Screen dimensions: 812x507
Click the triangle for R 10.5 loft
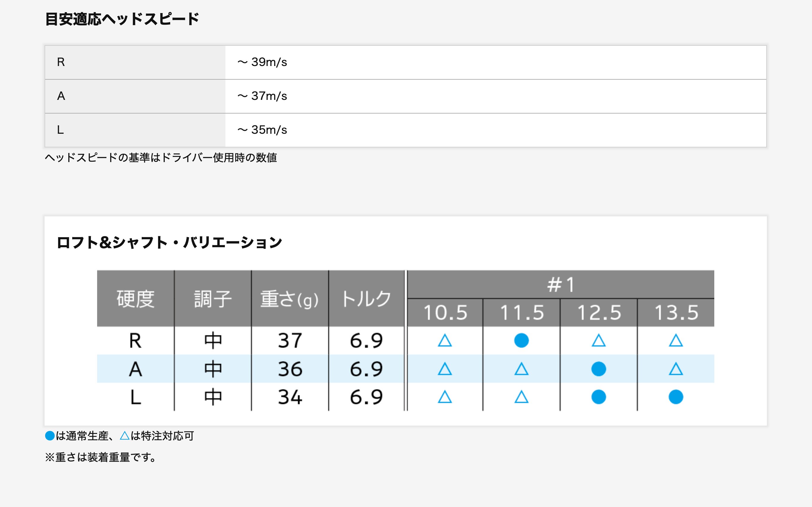[x=445, y=340]
